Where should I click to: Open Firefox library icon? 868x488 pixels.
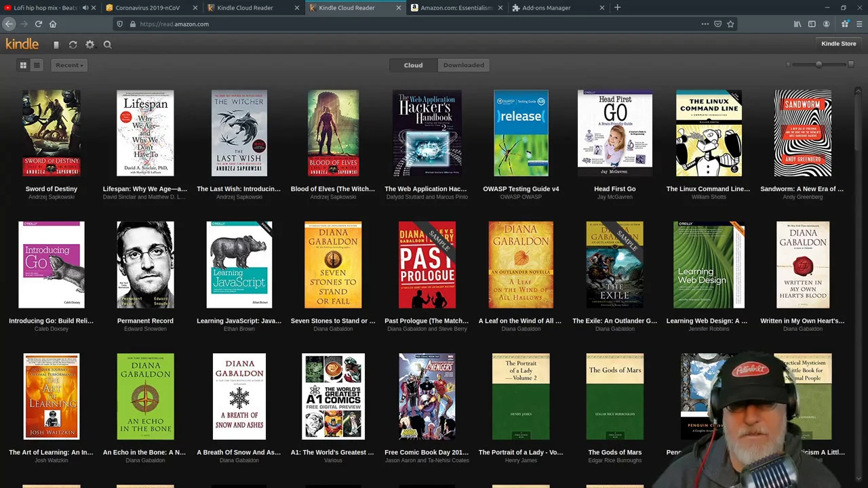797,24
